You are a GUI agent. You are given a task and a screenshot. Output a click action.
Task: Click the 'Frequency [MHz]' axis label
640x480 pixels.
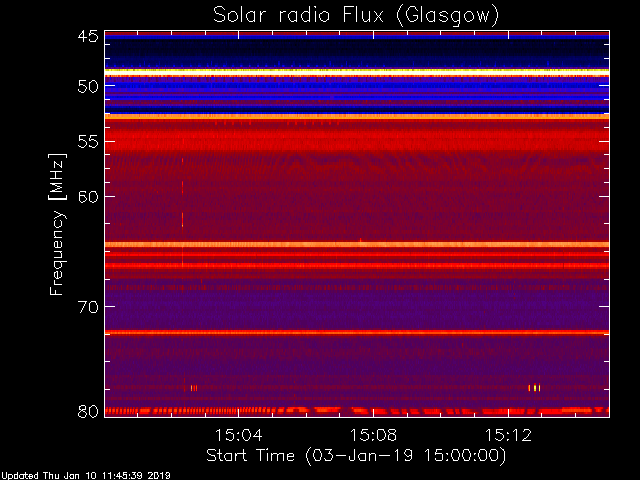57,224
